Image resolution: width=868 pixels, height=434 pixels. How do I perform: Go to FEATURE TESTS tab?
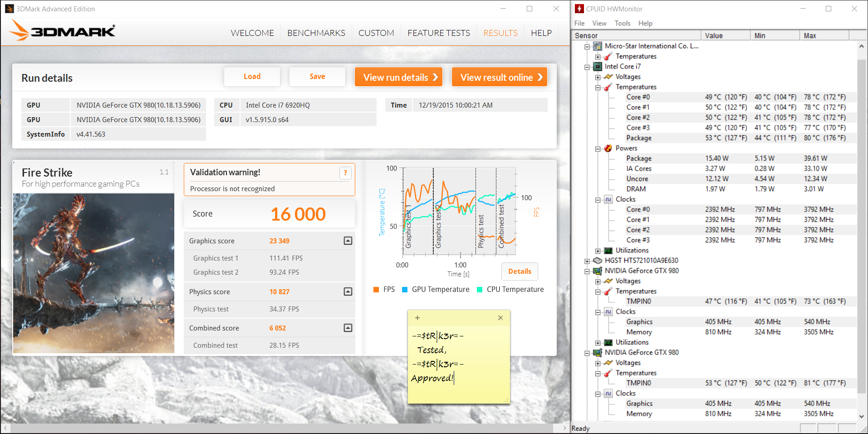(x=439, y=33)
